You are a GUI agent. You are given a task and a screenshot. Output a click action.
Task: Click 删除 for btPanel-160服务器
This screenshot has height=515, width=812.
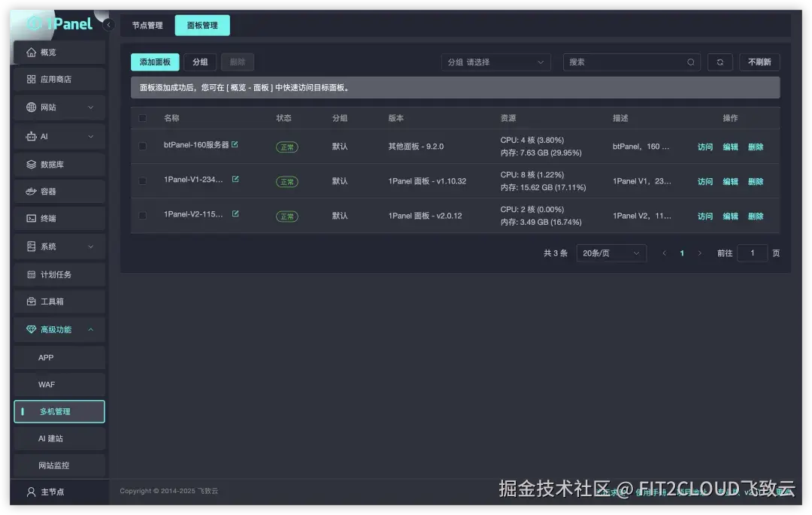pos(756,147)
